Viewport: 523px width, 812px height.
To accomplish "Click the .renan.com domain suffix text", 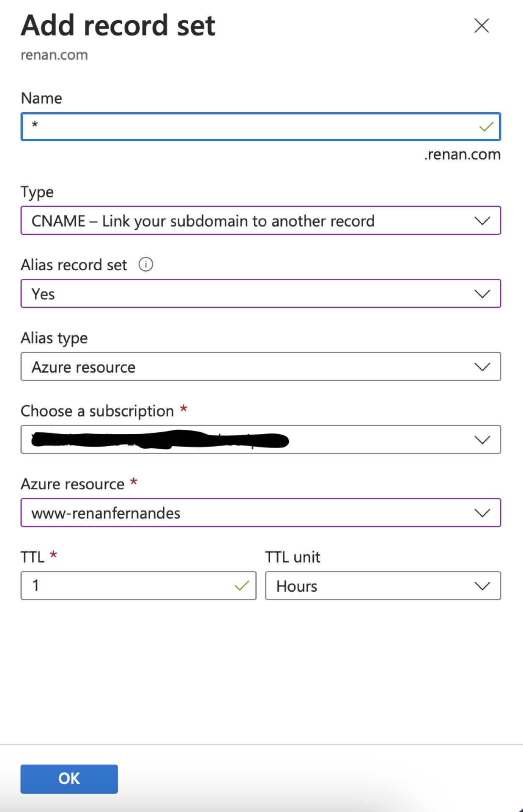I will pyautogui.click(x=462, y=155).
